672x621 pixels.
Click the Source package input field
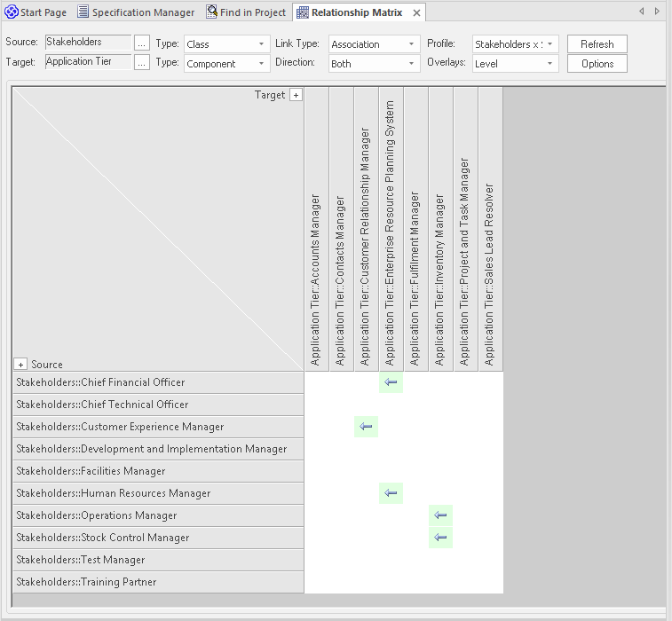coord(87,43)
